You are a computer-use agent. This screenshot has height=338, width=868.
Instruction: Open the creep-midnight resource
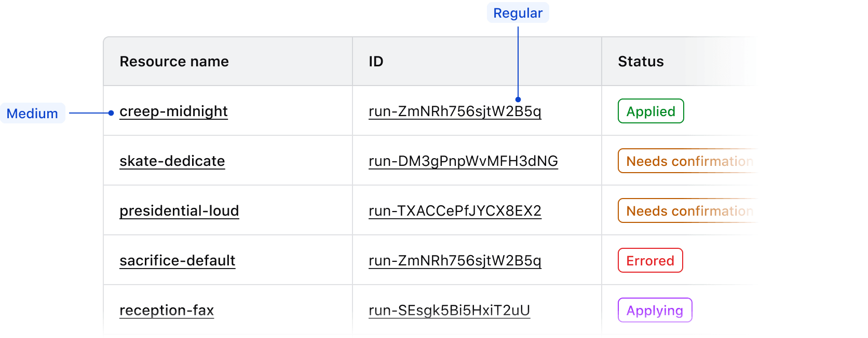click(x=173, y=111)
